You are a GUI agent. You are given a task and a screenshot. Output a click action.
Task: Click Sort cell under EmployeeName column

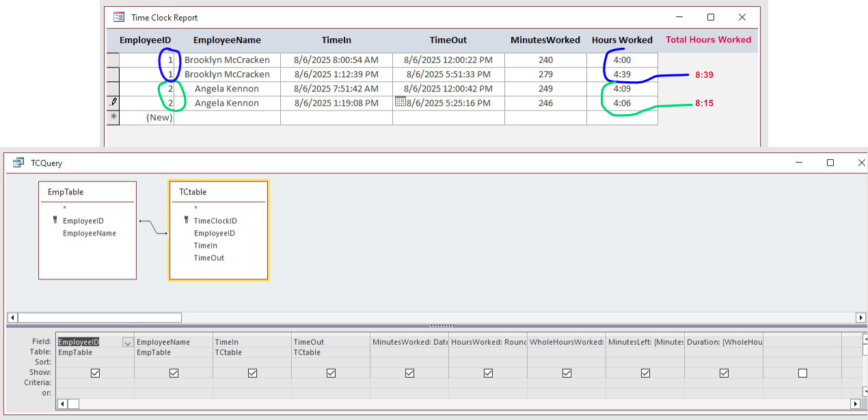(x=174, y=362)
